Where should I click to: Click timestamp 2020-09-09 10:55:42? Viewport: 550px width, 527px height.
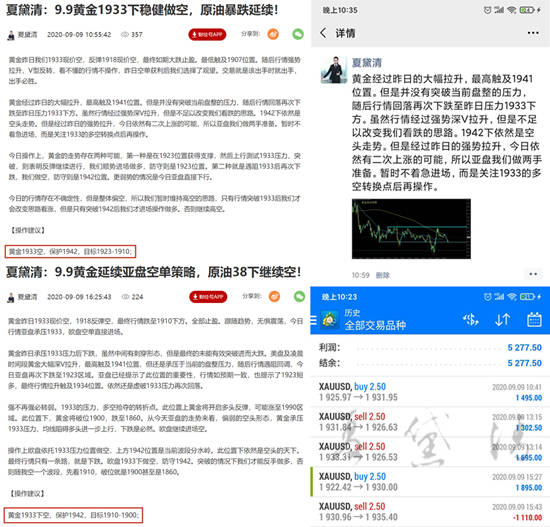click(79, 34)
